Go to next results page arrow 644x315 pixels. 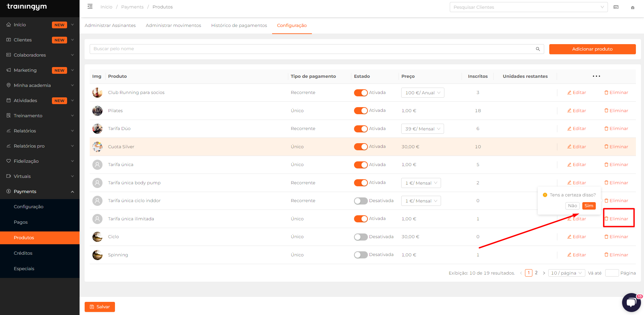[x=544, y=273]
